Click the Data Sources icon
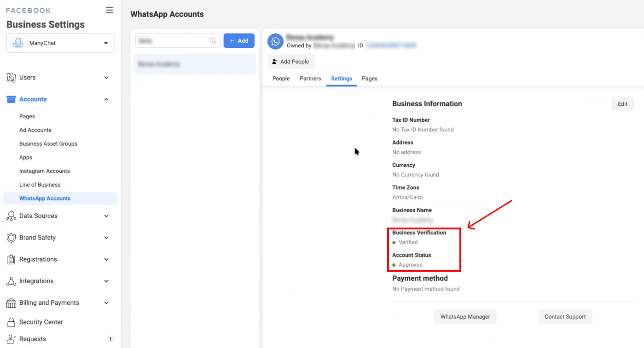 tap(11, 216)
